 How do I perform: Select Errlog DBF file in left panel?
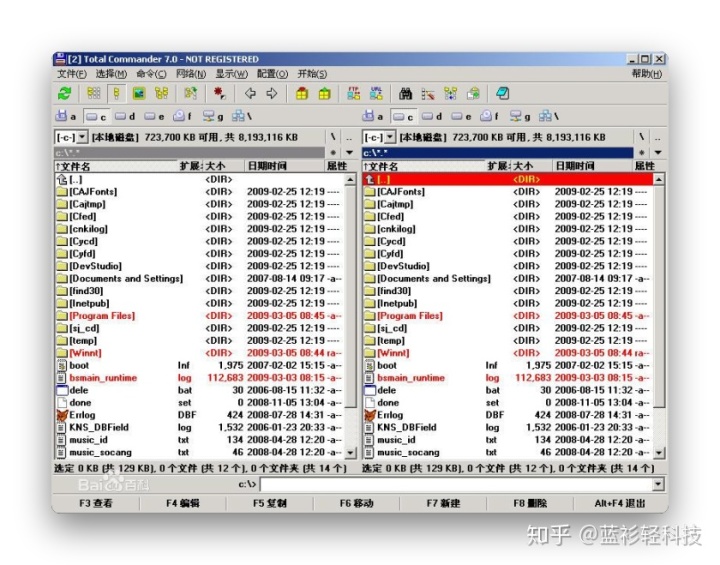tap(198, 415)
